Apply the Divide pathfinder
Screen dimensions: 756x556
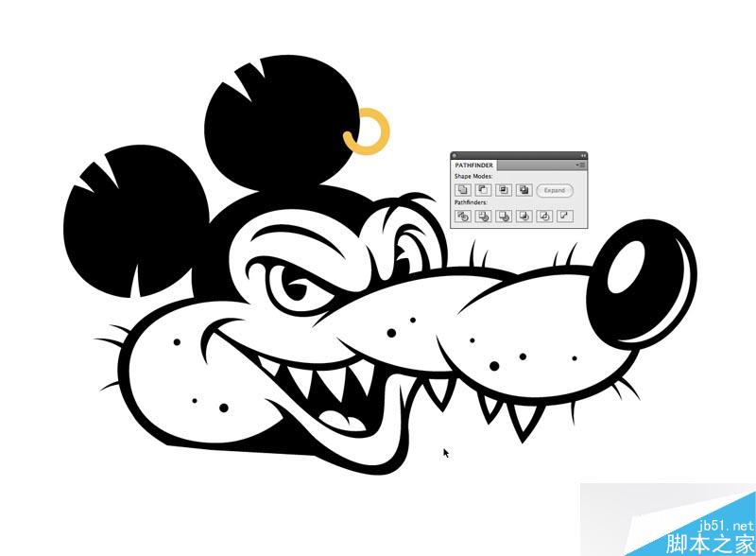coord(463,217)
